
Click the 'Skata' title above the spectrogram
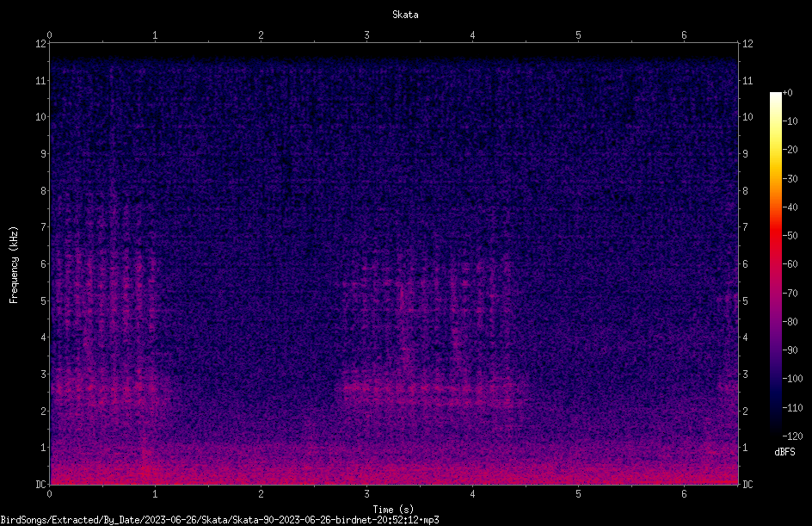pyautogui.click(x=405, y=15)
